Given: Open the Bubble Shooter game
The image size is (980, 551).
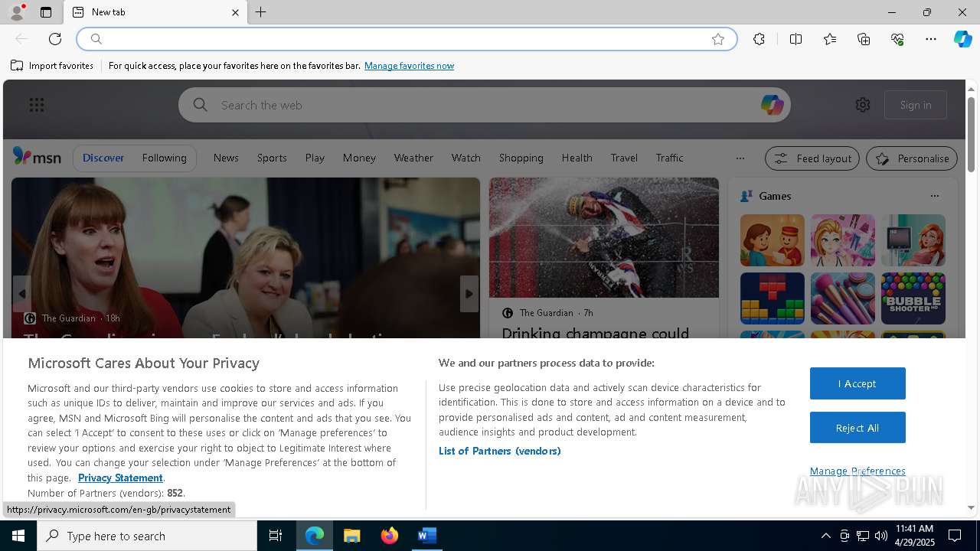Looking at the screenshot, I should (913, 298).
